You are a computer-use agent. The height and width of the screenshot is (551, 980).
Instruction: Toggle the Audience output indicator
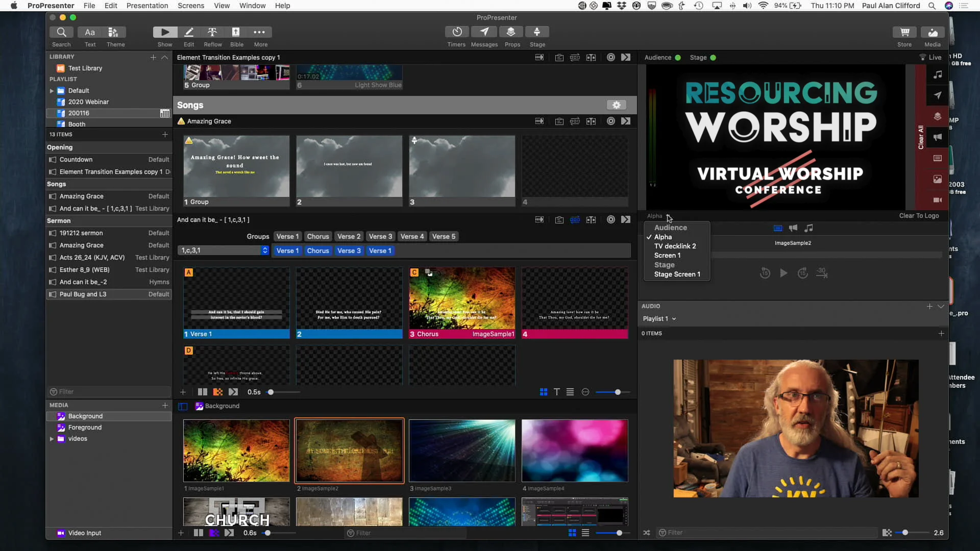point(677,58)
